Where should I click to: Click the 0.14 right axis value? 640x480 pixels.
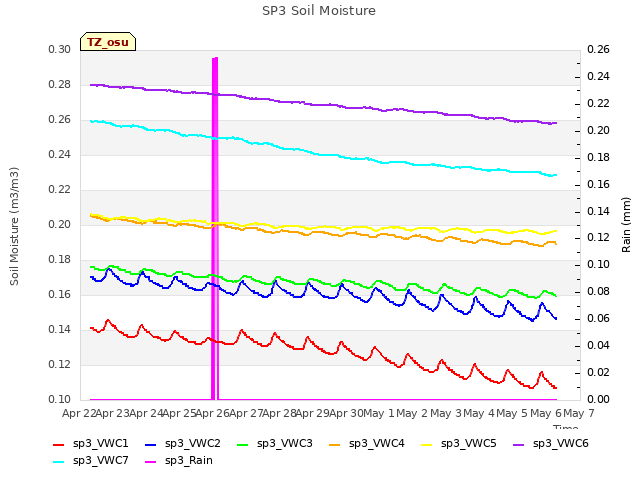pyautogui.click(x=598, y=211)
